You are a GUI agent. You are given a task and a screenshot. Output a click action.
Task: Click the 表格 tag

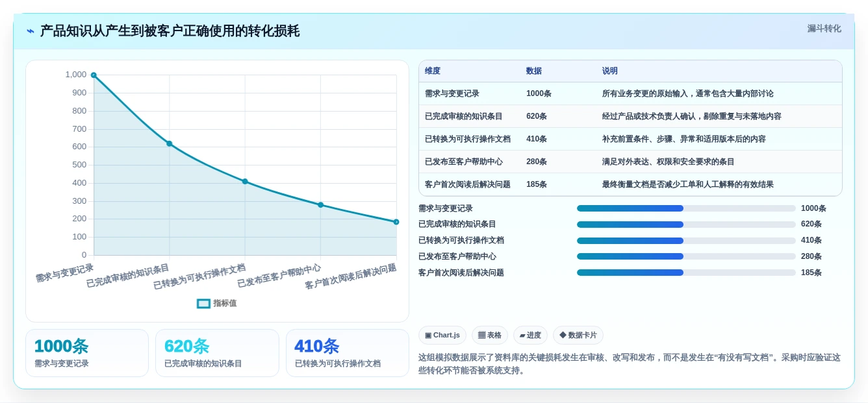[x=490, y=335]
